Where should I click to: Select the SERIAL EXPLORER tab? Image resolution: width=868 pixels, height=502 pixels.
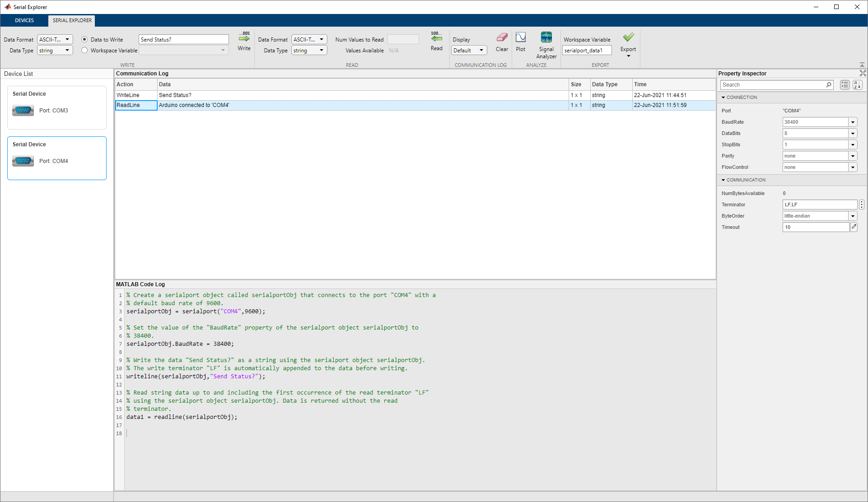pyautogui.click(x=72, y=20)
